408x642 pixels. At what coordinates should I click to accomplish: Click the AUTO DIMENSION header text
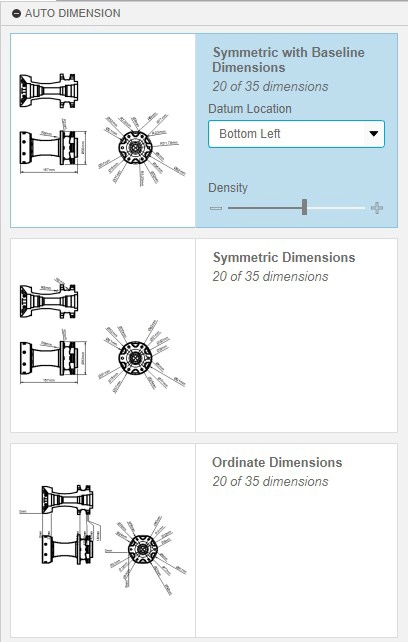(73, 14)
